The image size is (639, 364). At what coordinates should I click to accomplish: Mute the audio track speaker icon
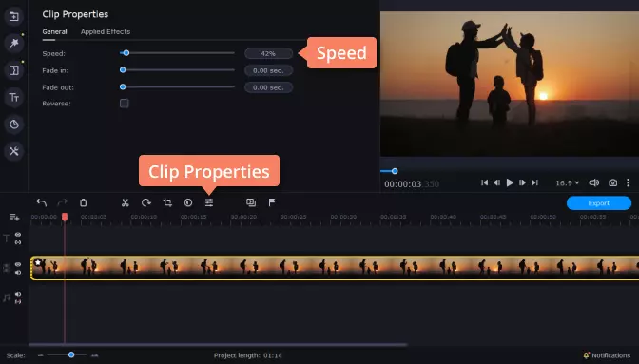click(x=18, y=294)
